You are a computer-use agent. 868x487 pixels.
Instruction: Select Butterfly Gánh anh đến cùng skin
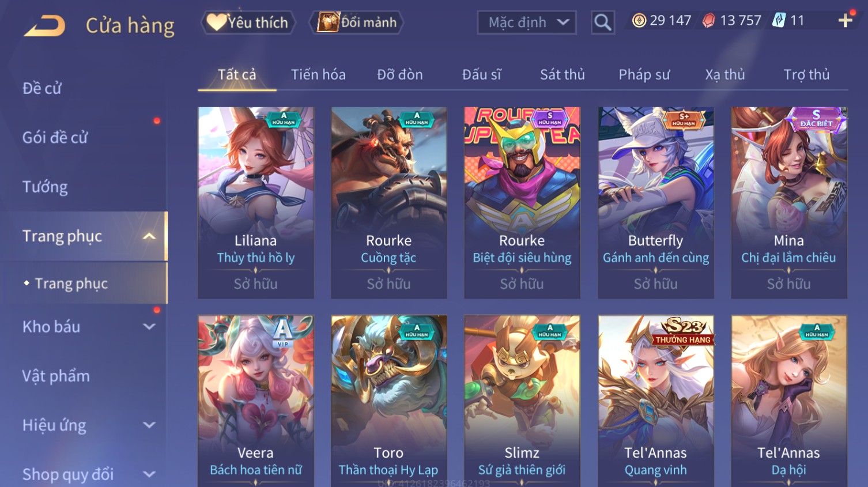[656, 202]
